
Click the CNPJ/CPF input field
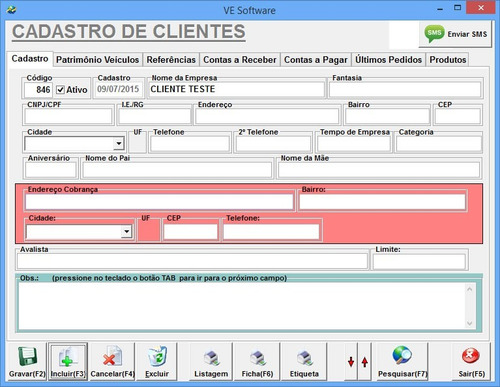(68, 117)
